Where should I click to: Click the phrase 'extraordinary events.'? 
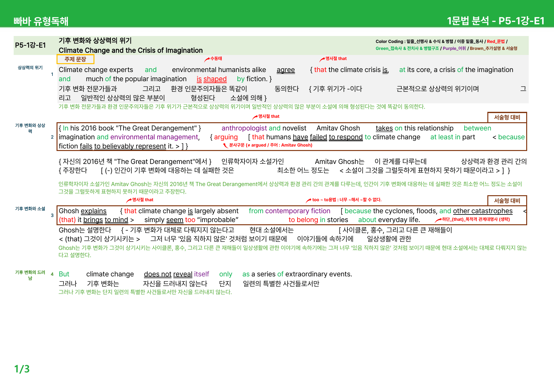319,274
